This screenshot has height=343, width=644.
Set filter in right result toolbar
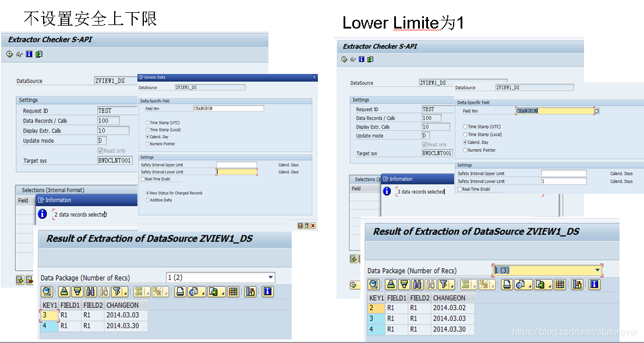point(443,284)
